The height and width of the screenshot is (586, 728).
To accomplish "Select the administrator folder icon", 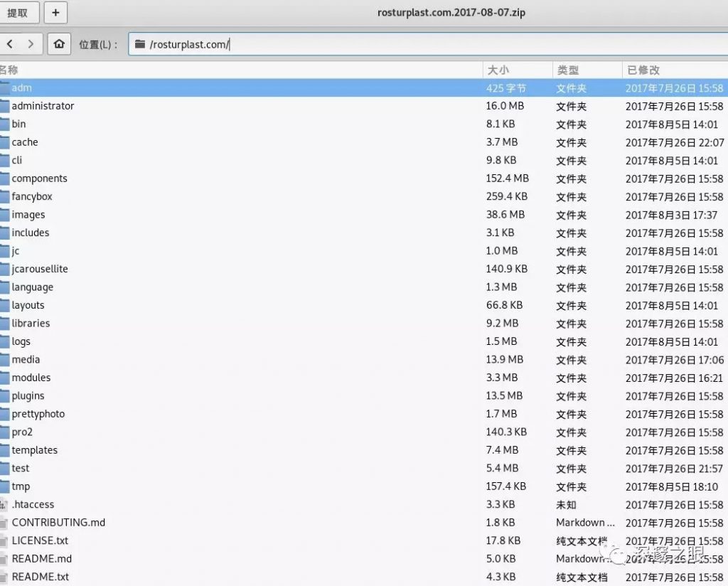I will pyautogui.click(x=5, y=106).
